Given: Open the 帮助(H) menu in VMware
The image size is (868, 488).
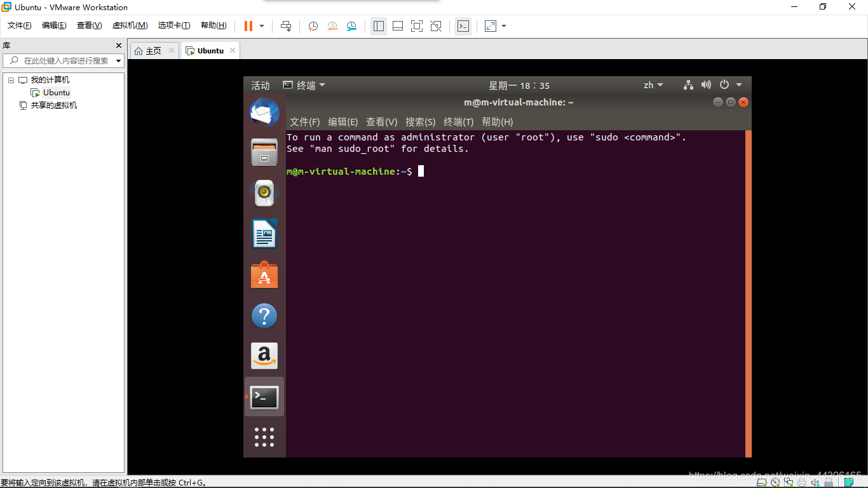Looking at the screenshot, I should tap(214, 25).
